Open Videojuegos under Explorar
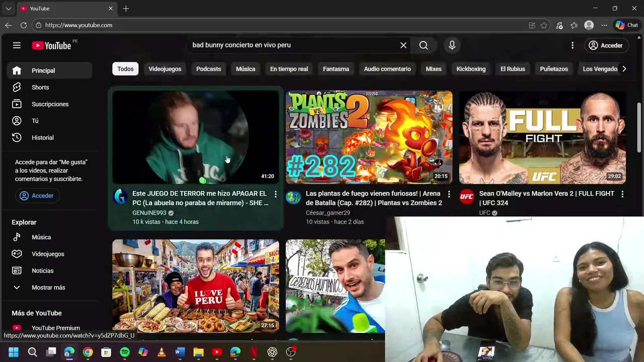Image resolution: width=644 pixels, height=362 pixels. tap(49, 254)
